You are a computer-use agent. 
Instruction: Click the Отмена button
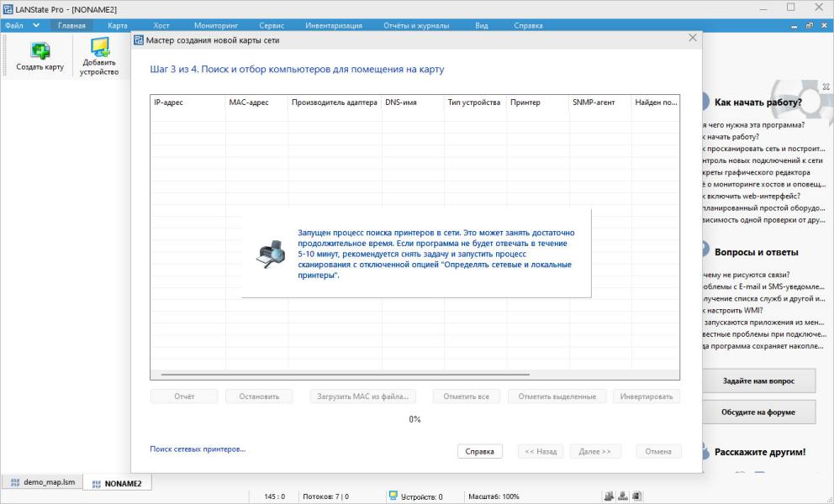coord(658,451)
